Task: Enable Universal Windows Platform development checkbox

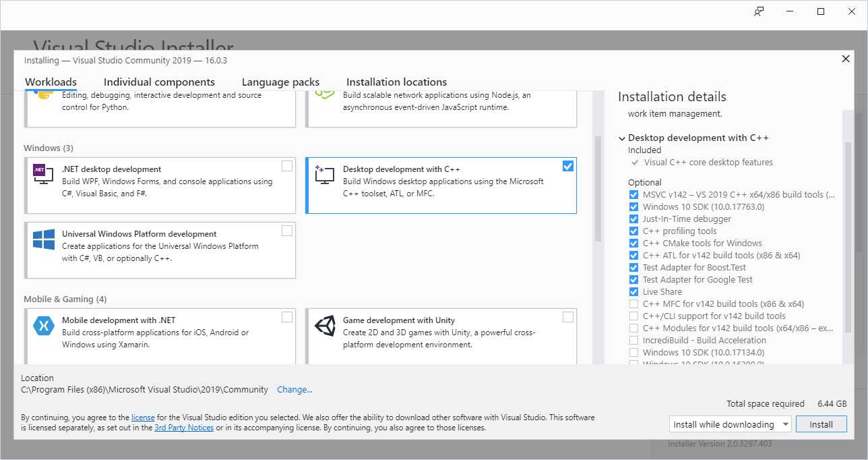Action: pyautogui.click(x=287, y=231)
